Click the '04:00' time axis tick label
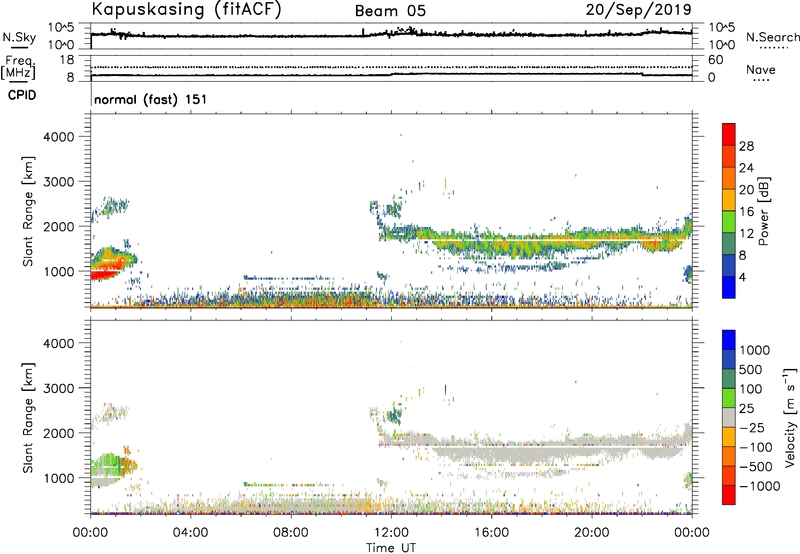The height and width of the screenshot is (554, 800). click(191, 533)
